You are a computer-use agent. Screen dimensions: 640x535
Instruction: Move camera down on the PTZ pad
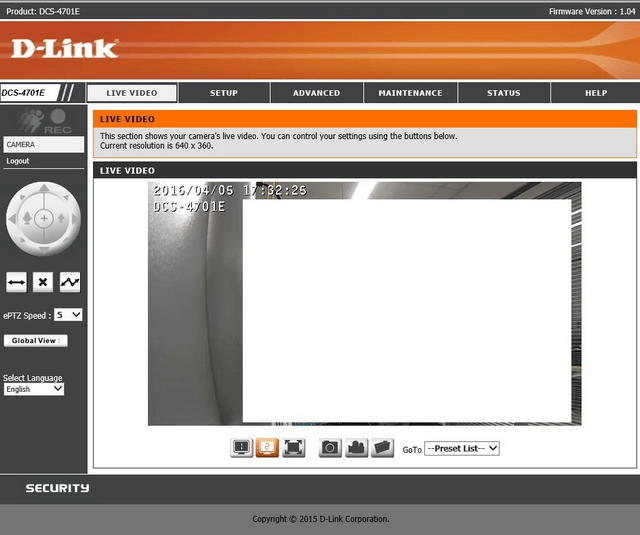pos(44,249)
